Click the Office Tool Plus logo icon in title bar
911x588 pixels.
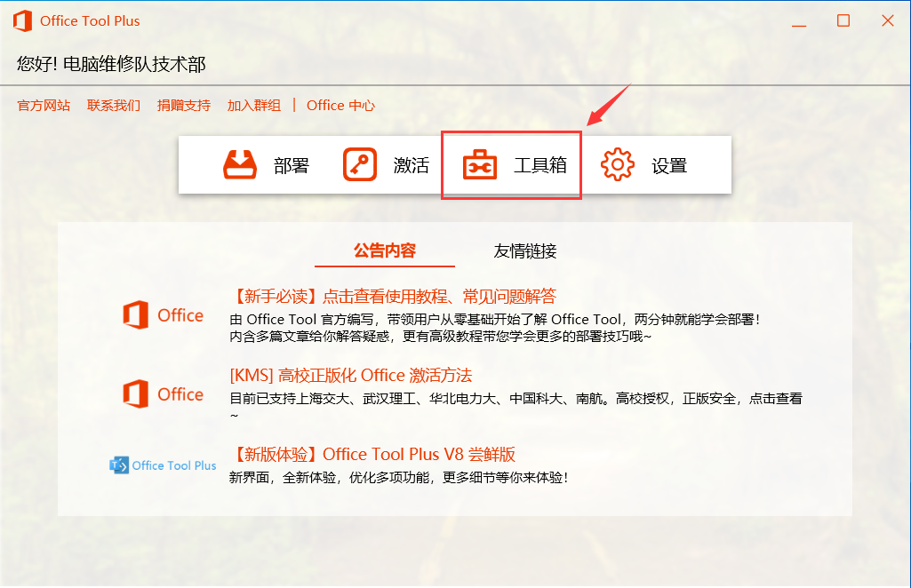[22, 21]
